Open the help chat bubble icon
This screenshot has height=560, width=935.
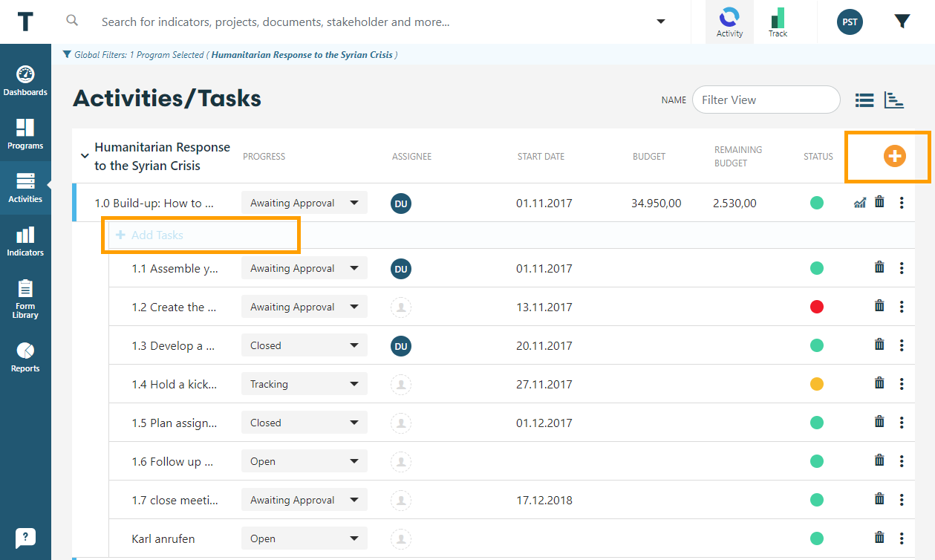point(25,538)
